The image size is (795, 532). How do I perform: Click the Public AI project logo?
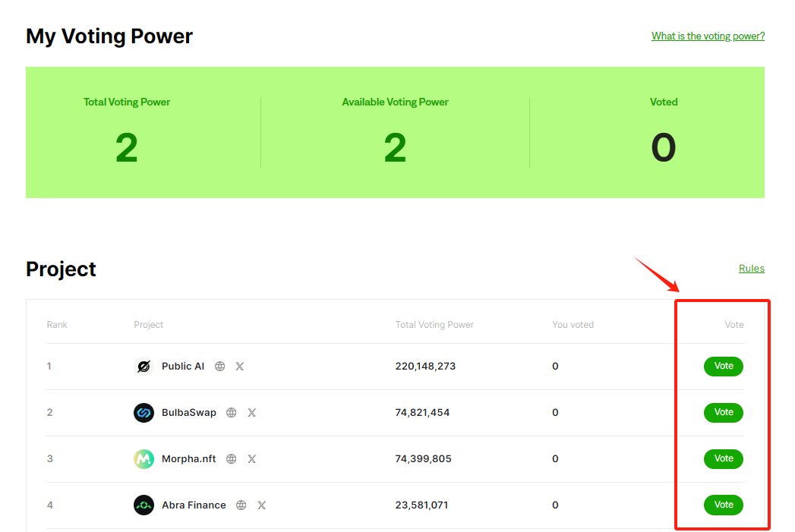point(144,367)
